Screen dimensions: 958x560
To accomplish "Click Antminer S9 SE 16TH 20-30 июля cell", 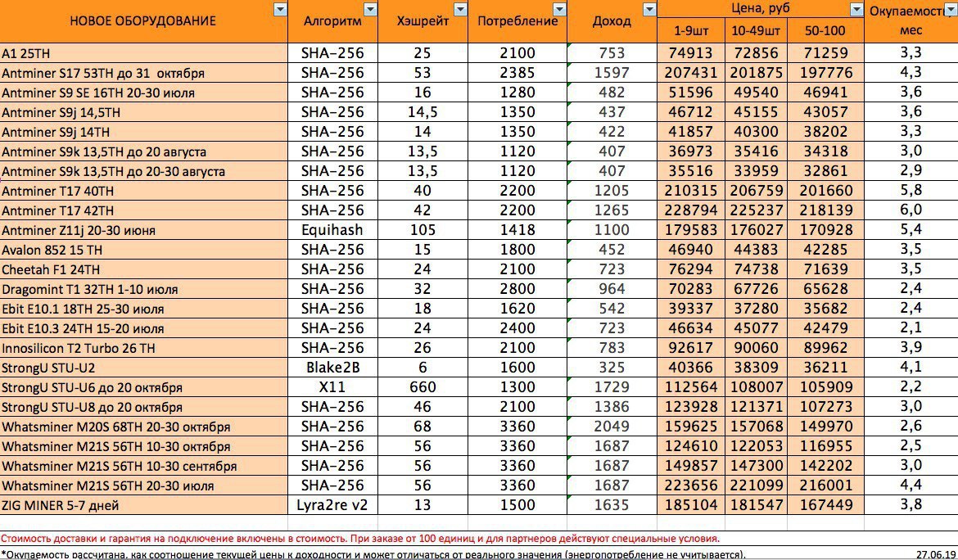I will coord(143,93).
